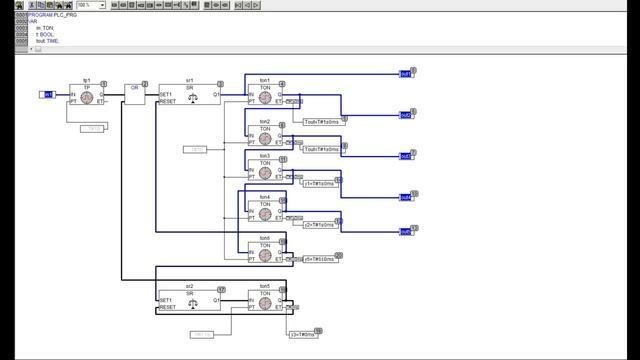Click the timer icon in ton4 block
This screenshot has width=640, height=360.
(x=265, y=214)
